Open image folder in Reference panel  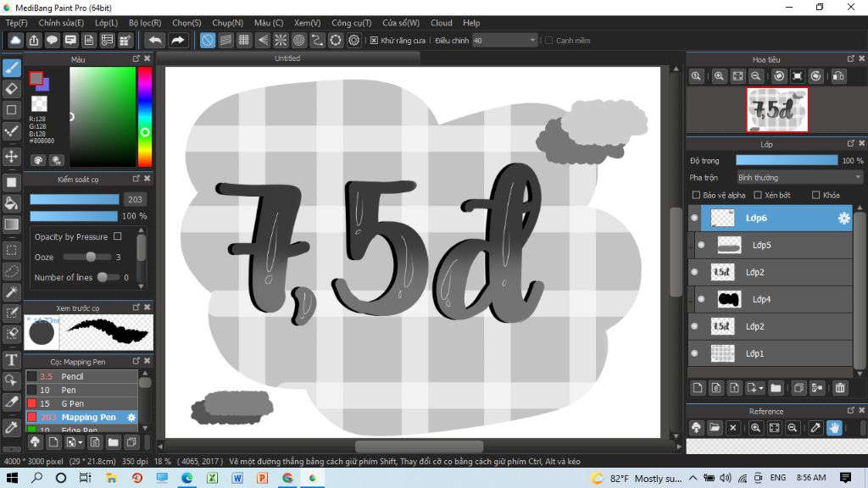coord(715,427)
